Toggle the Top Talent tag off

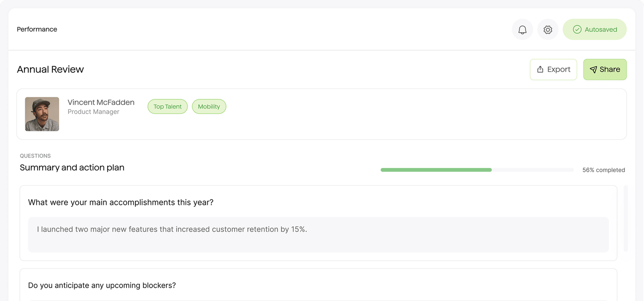(167, 106)
